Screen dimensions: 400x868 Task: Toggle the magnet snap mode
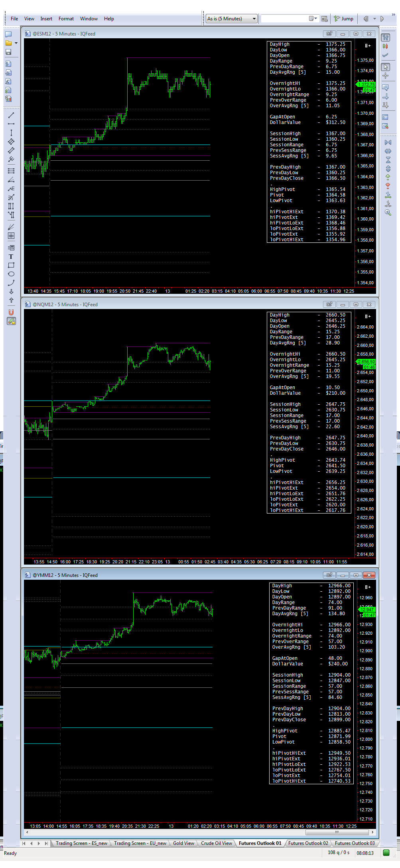(x=11, y=312)
